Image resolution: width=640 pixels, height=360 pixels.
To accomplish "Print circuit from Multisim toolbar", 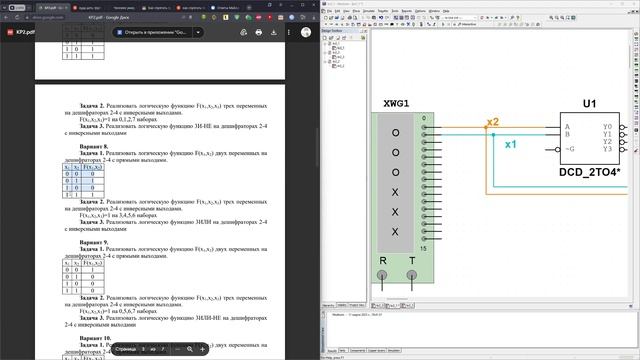I will click(349, 18).
